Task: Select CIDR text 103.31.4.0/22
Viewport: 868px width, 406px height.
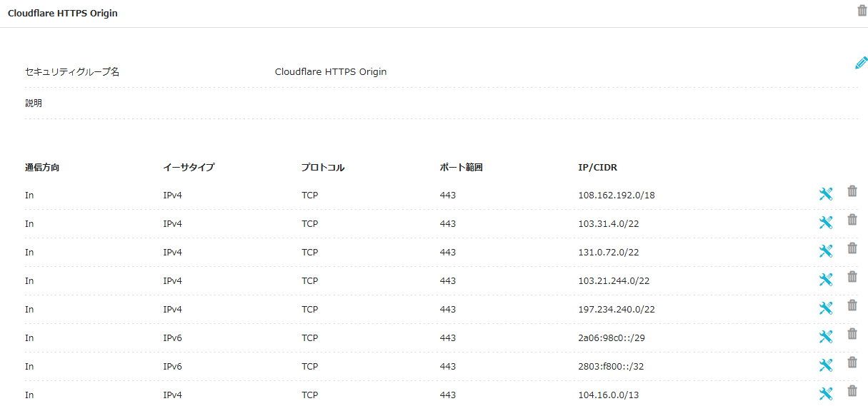Action: pos(609,223)
